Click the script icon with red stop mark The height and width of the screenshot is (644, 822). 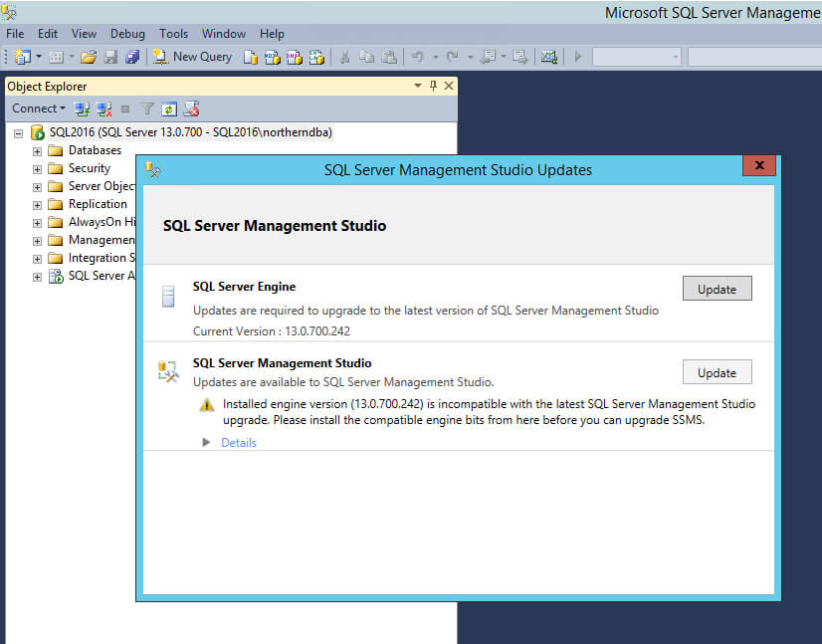pos(191,109)
